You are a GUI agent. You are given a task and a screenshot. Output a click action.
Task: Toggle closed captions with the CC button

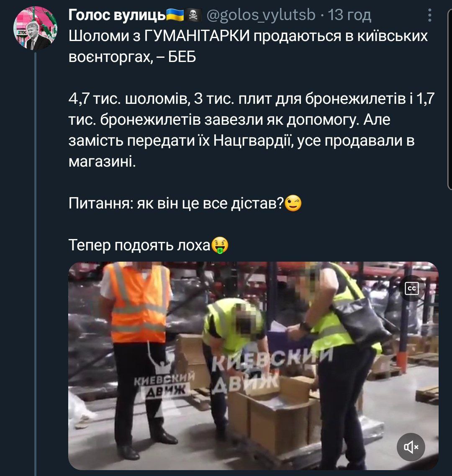tap(412, 288)
